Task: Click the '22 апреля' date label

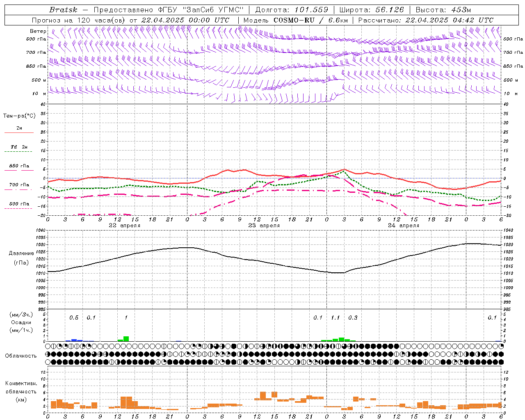Action: pyautogui.click(x=124, y=226)
